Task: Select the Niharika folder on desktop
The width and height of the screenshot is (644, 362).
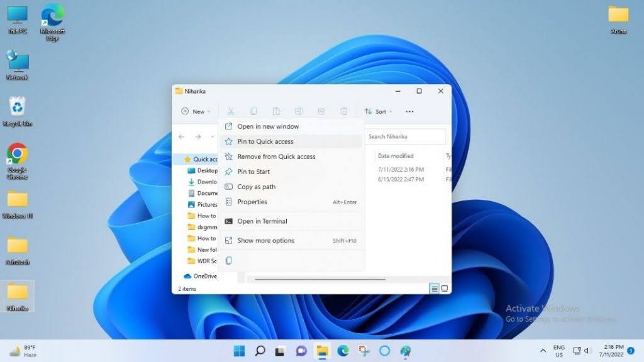Action: (x=17, y=297)
